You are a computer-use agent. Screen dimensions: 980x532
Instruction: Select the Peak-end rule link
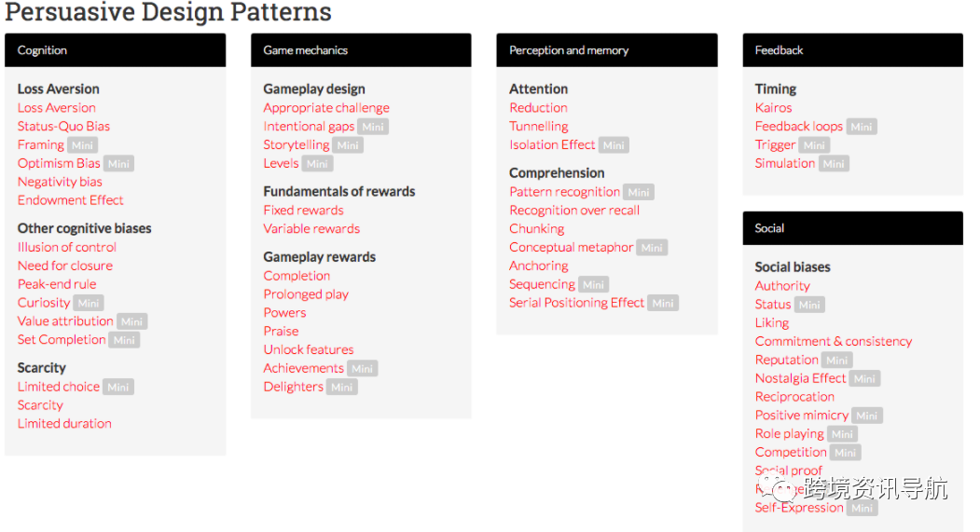click(57, 284)
